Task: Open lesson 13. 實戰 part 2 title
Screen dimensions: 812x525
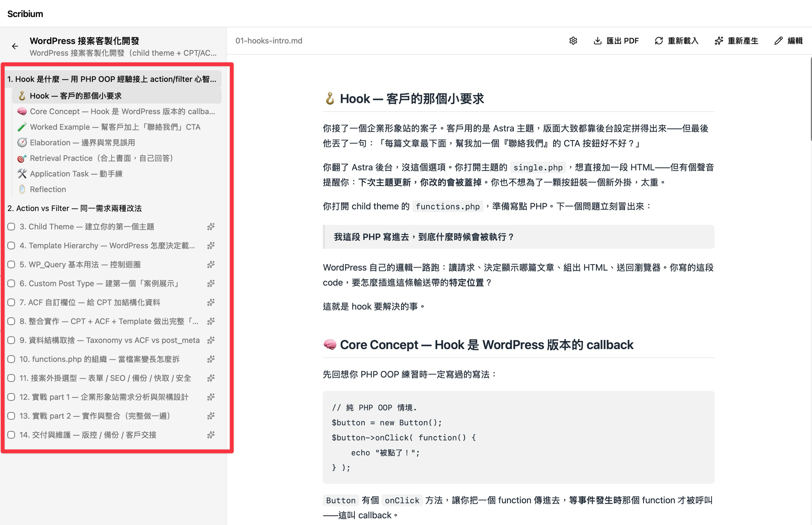Action: 95,416
